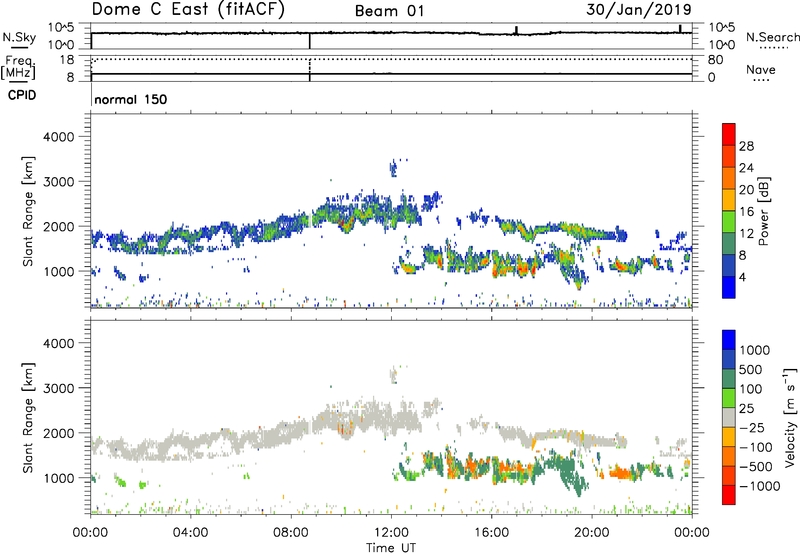
Task: Click the '28' value on the Power scale
Action: click(746, 146)
